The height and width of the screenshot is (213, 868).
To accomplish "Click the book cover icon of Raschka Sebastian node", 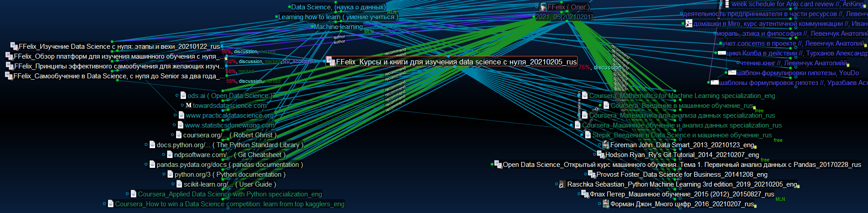I will coord(562,184).
